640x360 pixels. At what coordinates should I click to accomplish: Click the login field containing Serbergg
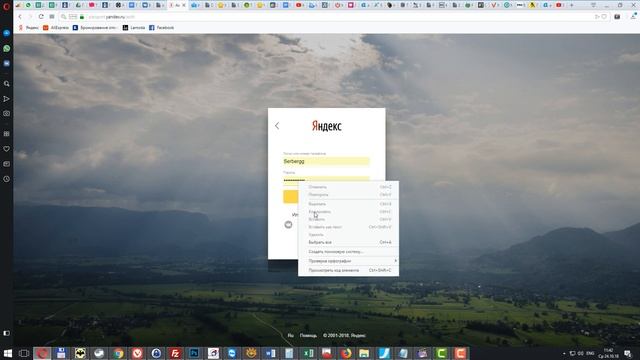327,161
